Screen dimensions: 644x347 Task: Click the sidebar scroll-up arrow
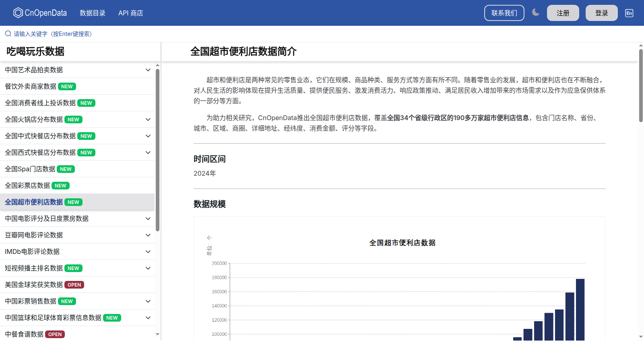point(157,65)
